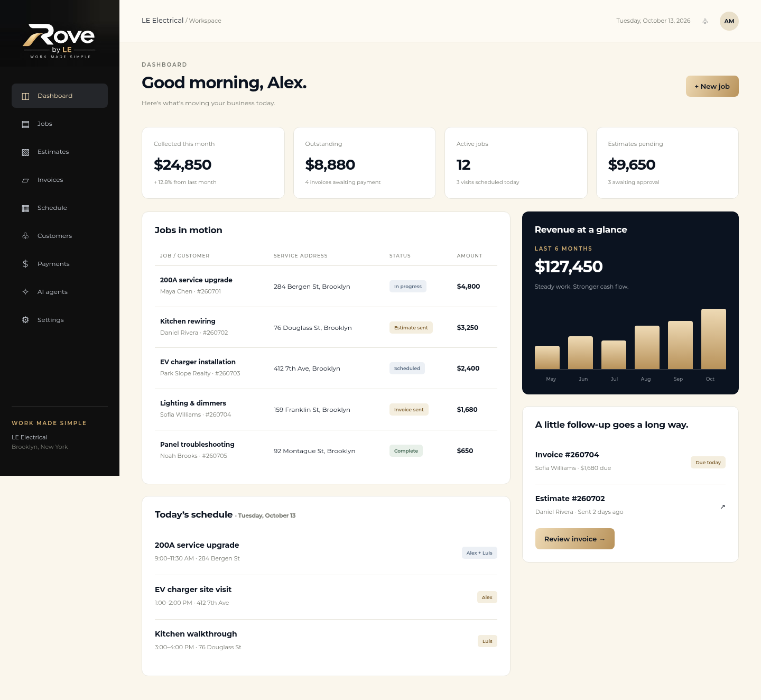Screen dimensions: 761x700
Task: Click the Estimate sent status badge
Action: tap(411, 328)
